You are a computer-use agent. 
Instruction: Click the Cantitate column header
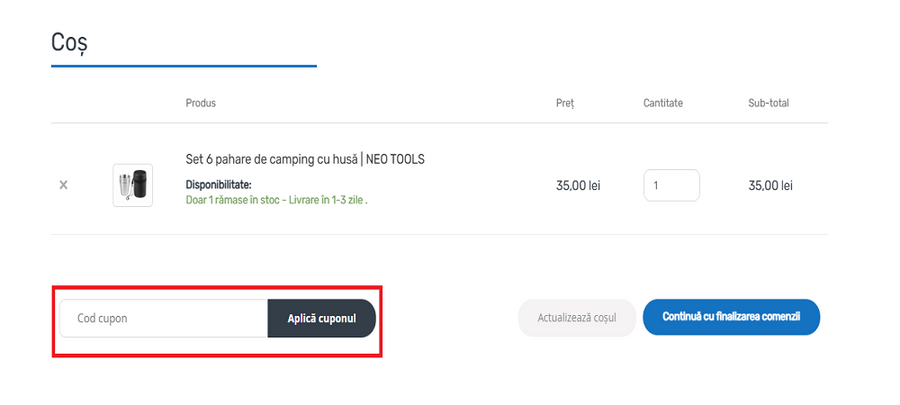pyautogui.click(x=663, y=103)
